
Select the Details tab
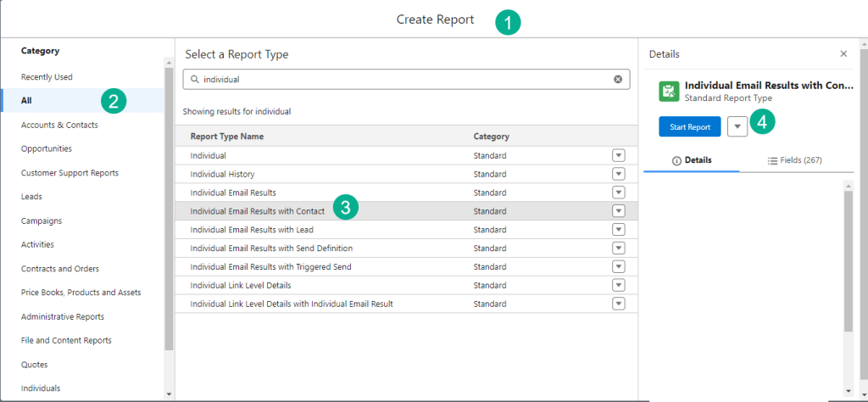pyautogui.click(x=691, y=160)
